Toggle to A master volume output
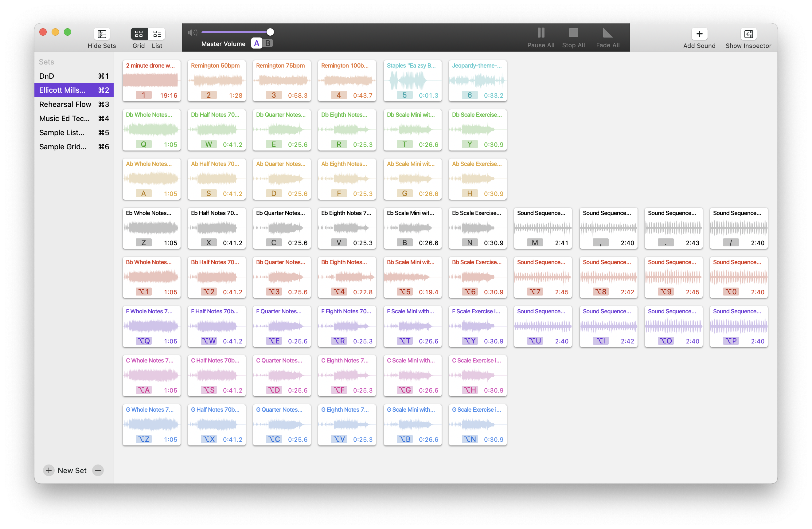812x529 pixels. pos(256,43)
